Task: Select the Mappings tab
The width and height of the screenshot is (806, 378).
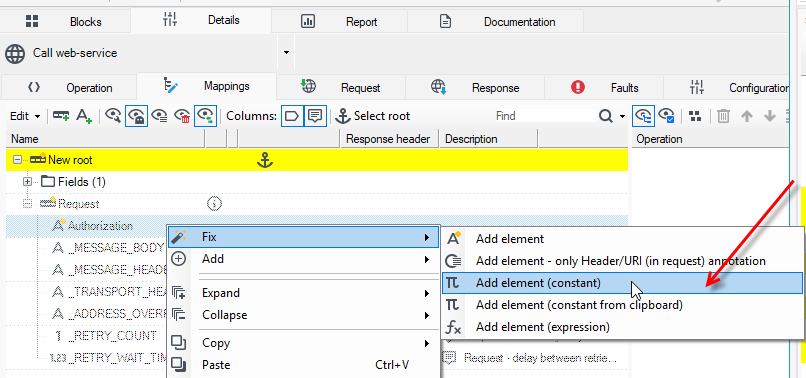Action: click(x=207, y=86)
